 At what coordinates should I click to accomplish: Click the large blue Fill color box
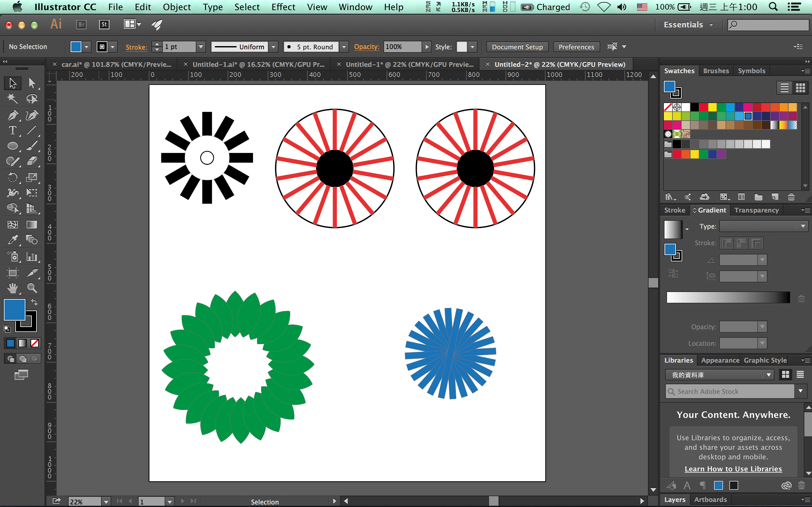(14, 309)
